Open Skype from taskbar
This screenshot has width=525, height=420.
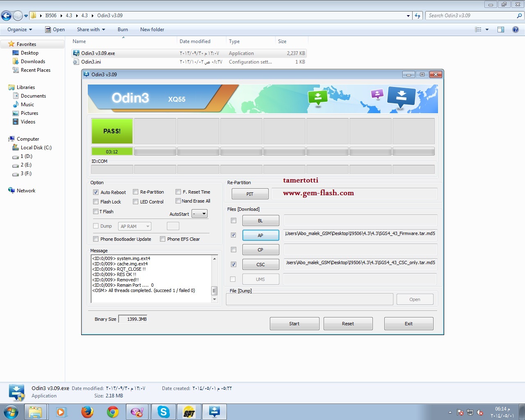[164, 412]
